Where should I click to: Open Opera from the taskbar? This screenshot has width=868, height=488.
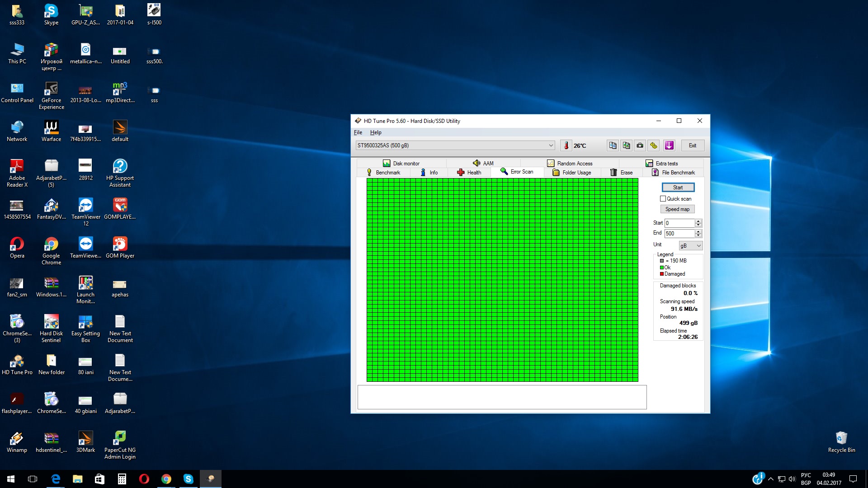point(144,479)
